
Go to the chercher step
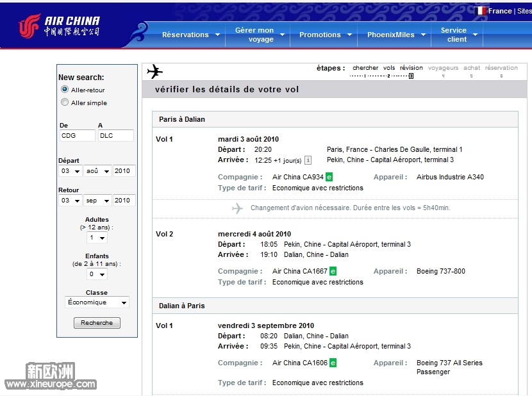point(365,68)
